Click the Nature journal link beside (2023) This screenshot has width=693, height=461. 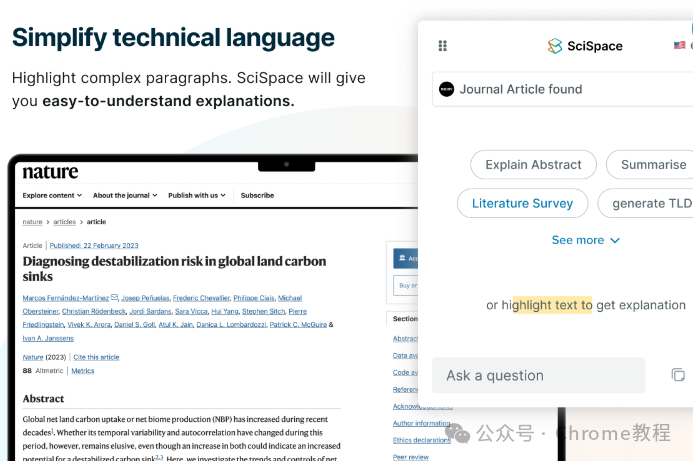click(x=33, y=357)
